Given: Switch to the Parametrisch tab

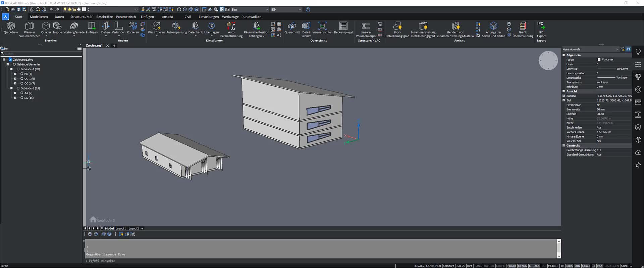Looking at the screenshot, I should [x=126, y=17].
